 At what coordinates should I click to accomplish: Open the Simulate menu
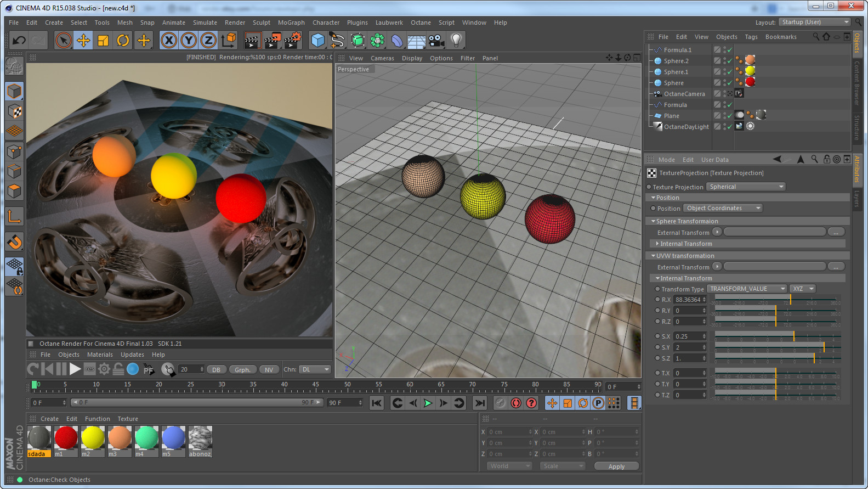(x=205, y=23)
